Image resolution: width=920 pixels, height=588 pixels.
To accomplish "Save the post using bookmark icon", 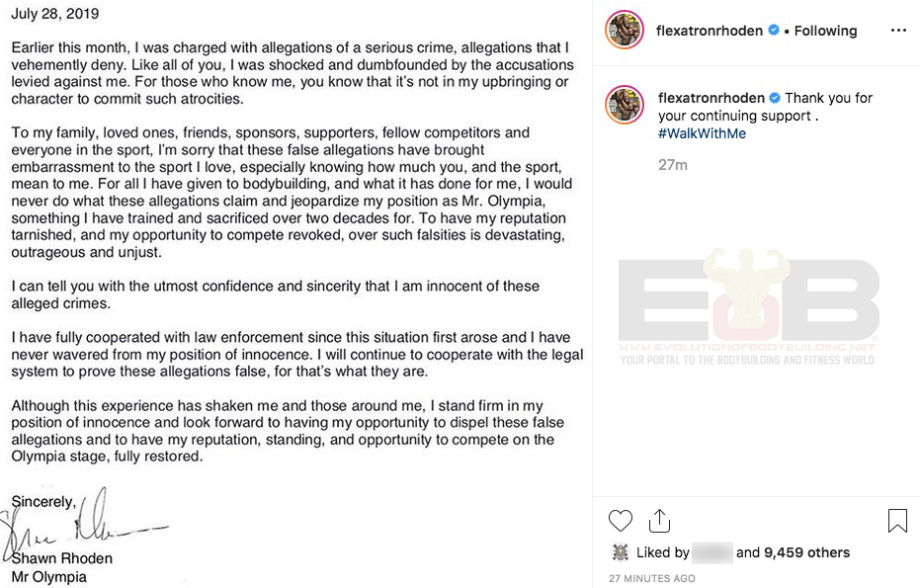I will [897, 520].
